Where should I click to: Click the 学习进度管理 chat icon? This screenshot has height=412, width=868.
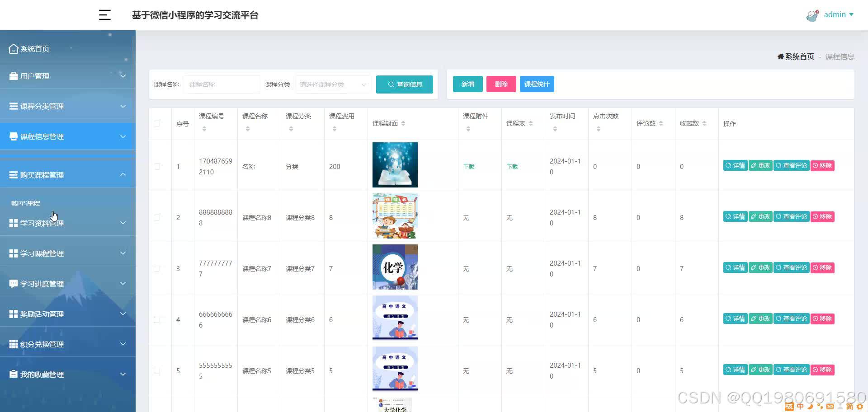14,284
